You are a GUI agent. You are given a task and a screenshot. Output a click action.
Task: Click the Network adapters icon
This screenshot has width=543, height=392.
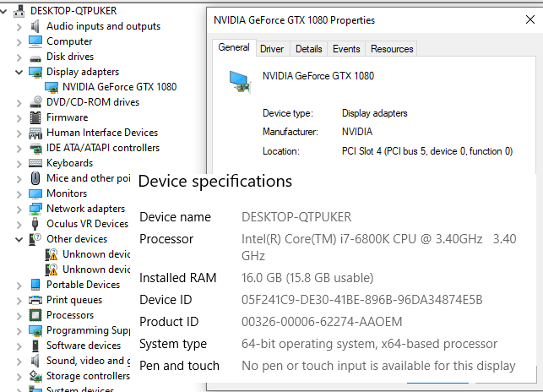pyautogui.click(x=35, y=209)
